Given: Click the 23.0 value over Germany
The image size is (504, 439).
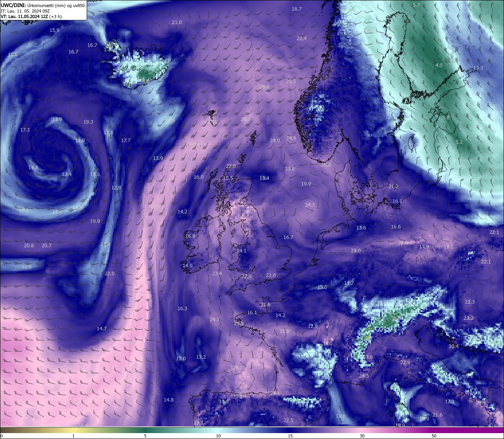Looking at the screenshot, I should [356, 251].
